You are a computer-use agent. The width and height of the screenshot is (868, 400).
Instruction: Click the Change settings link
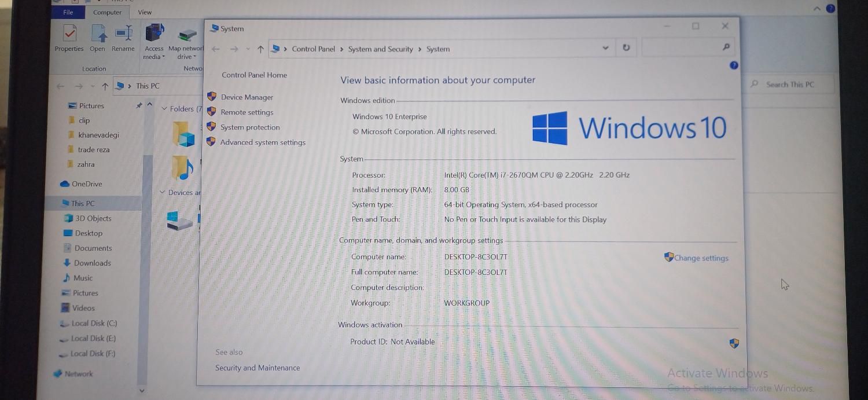click(701, 258)
